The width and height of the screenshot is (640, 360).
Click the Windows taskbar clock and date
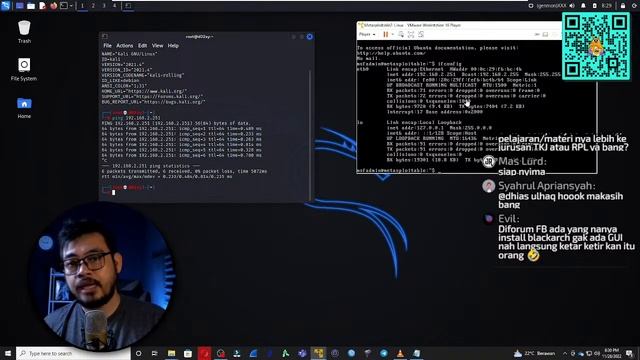[x=611, y=353]
